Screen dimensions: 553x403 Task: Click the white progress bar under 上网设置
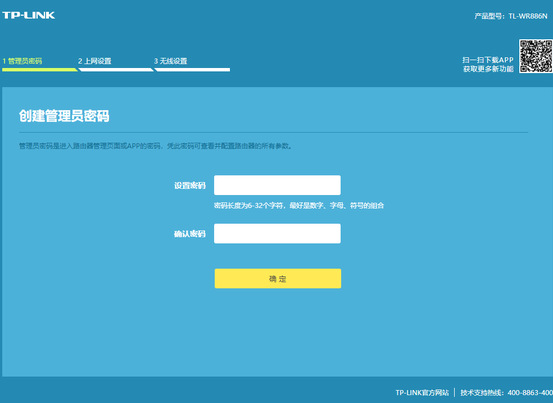116,70
